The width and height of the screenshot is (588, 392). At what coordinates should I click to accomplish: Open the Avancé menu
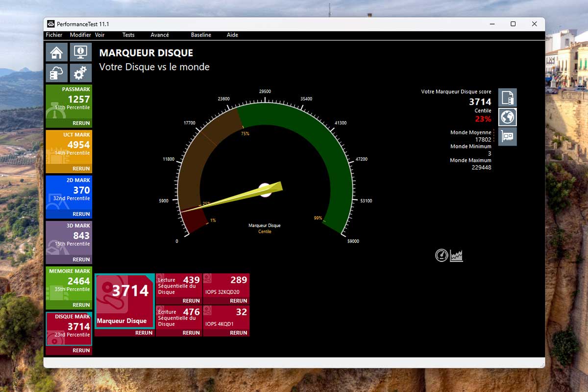click(x=160, y=35)
